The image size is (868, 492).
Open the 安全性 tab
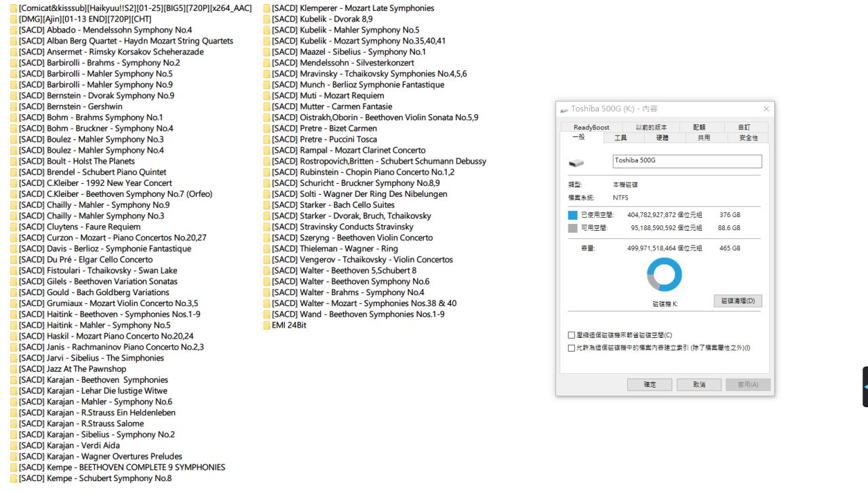749,138
